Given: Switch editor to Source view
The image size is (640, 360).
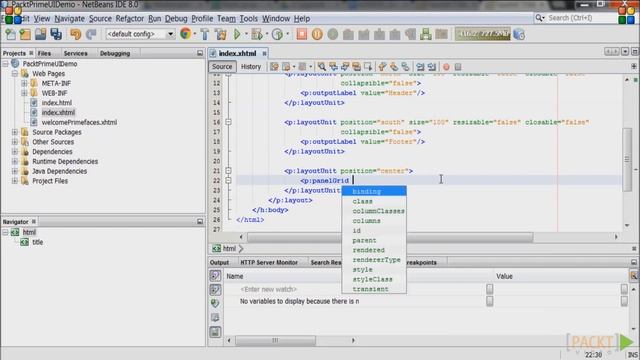Looking at the screenshot, I should tap(222, 67).
